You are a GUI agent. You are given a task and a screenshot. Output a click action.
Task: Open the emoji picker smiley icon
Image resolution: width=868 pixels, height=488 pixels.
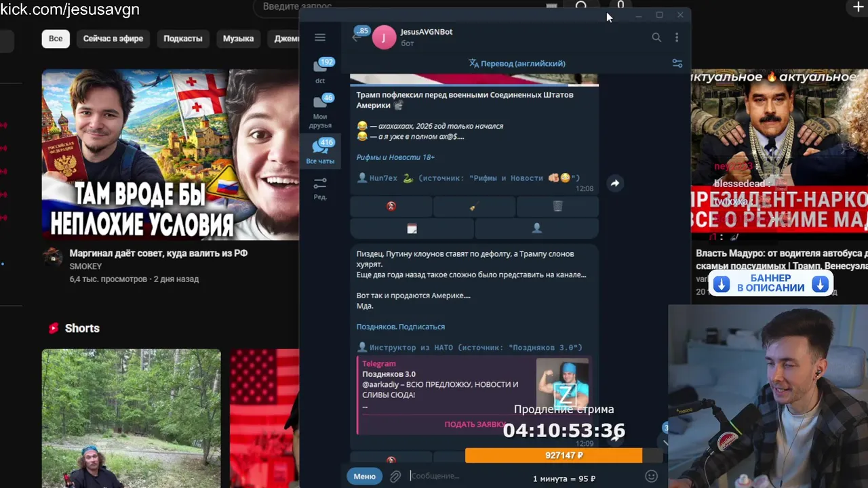[652, 476]
